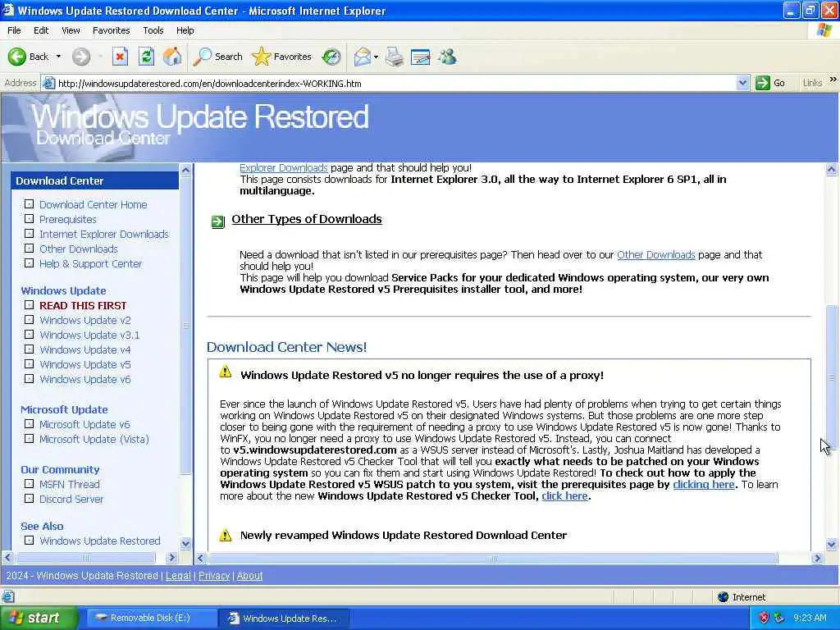Click into the address URL field
The image size is (840, 630).
pyautogui.click(x=395, y=83)
